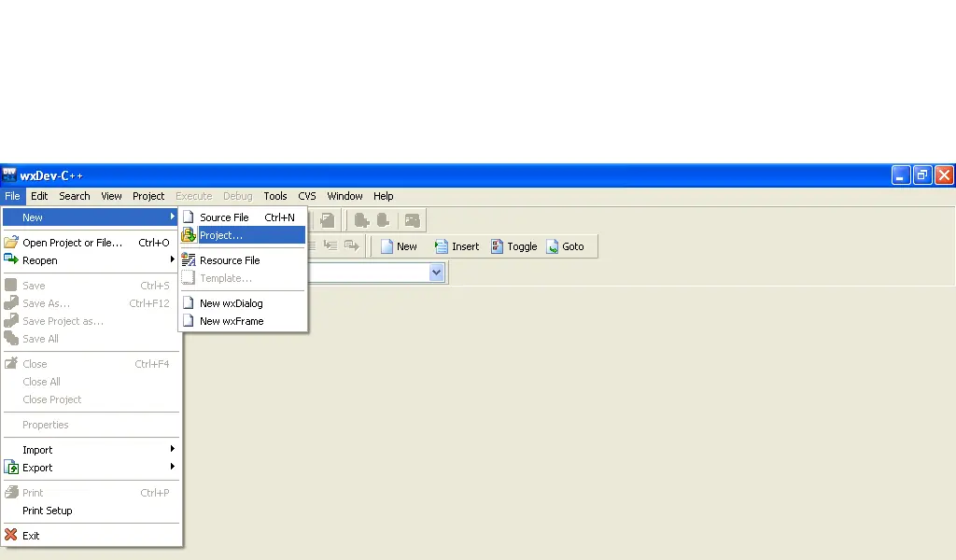Restore down the wxDev-C++ window
Viewport: 956px width, 560px height.
tap(922, 175)
